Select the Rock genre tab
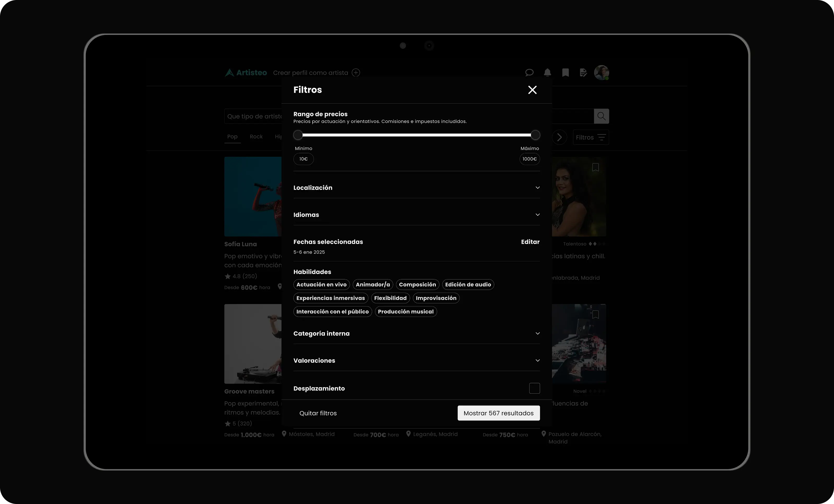834x504 pixels. pyautogui.click(x=256, y=136)
